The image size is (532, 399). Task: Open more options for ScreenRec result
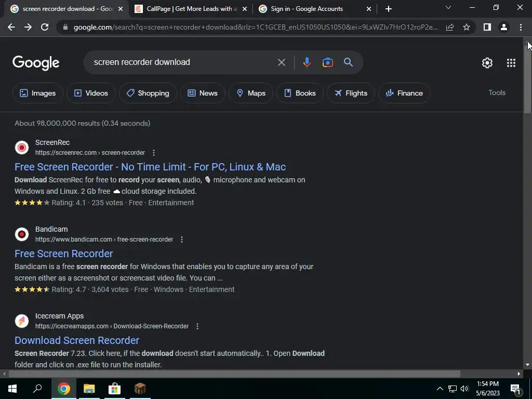[x=154, y=153]
